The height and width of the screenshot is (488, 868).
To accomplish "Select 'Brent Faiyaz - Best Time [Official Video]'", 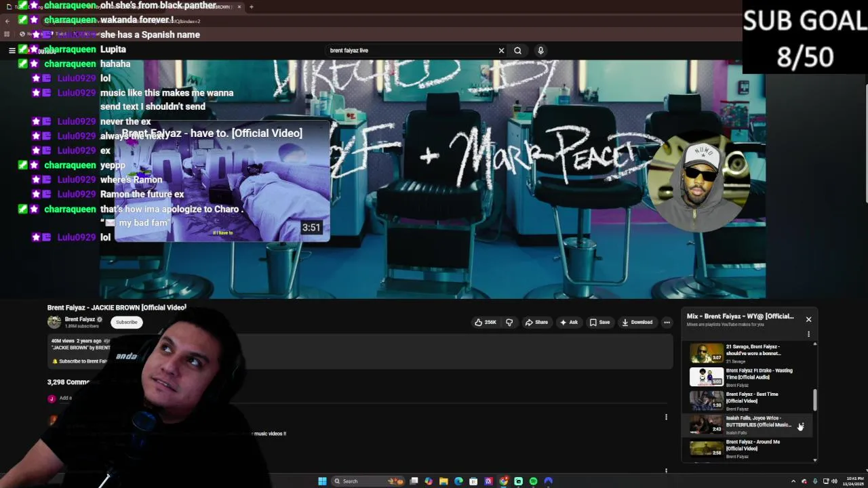I will click(752, 397).
